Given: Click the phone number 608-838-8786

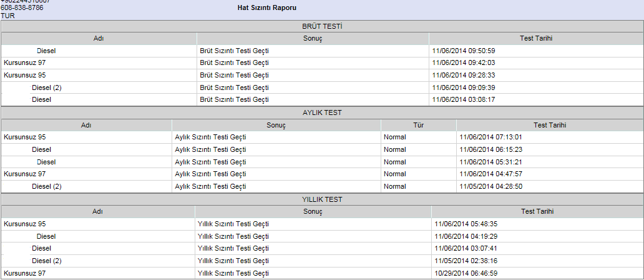Looking at the screenshot, I should tap(22, 8).
